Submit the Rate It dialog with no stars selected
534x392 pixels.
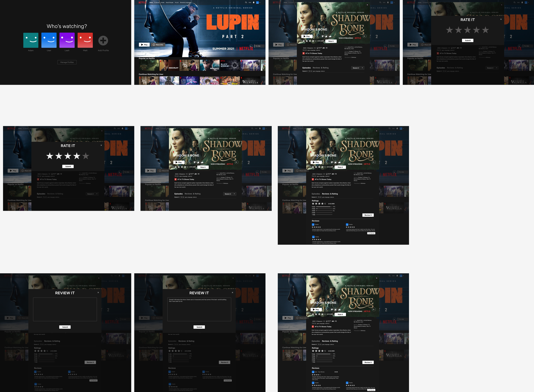468,40
